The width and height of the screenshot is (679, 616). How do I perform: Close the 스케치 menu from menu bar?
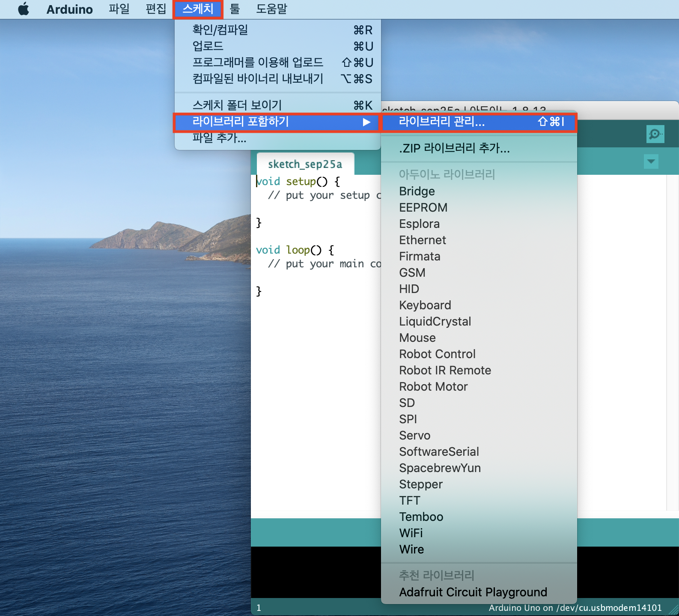pyautogui.click(x=198, y=9)
